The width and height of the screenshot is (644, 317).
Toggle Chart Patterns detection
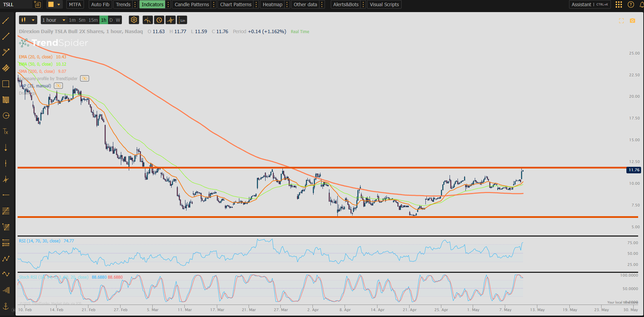236,4
